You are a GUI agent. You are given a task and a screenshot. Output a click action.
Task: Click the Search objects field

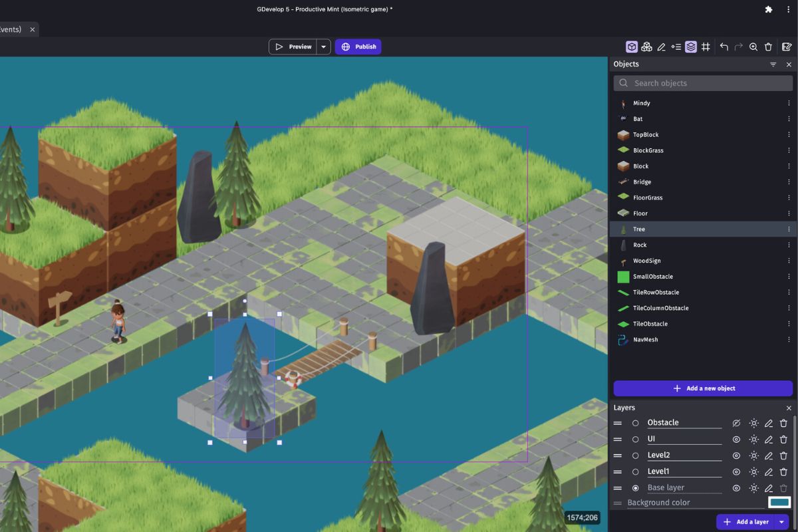[x=703, y=83]
